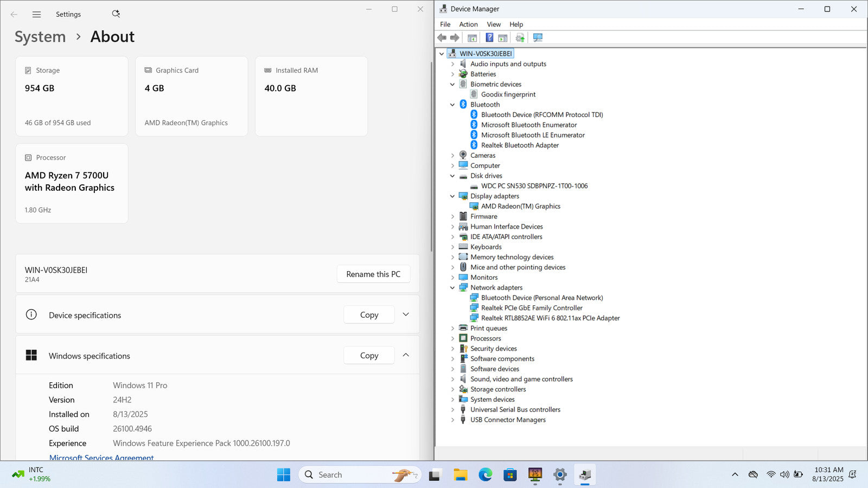The image size is (868, 488).
Task: Click the Show/Hide Action Pane icon
Action: point(503,37)
